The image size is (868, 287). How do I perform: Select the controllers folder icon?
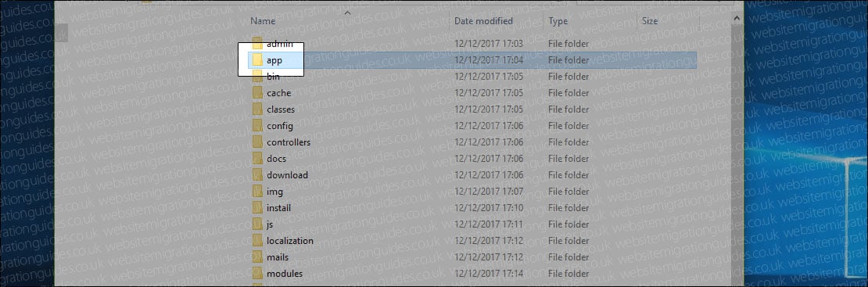[257, 142]
